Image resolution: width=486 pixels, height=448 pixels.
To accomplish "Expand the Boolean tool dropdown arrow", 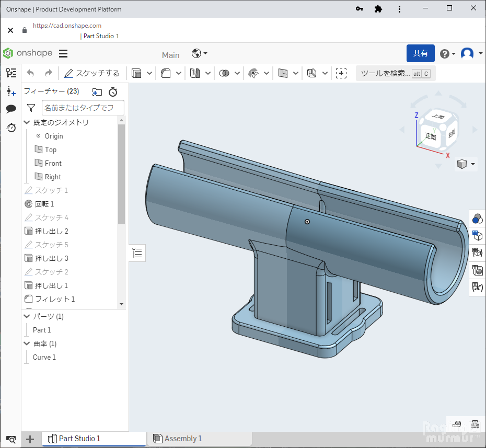I will pyautogui.click(x=237, y=74).
